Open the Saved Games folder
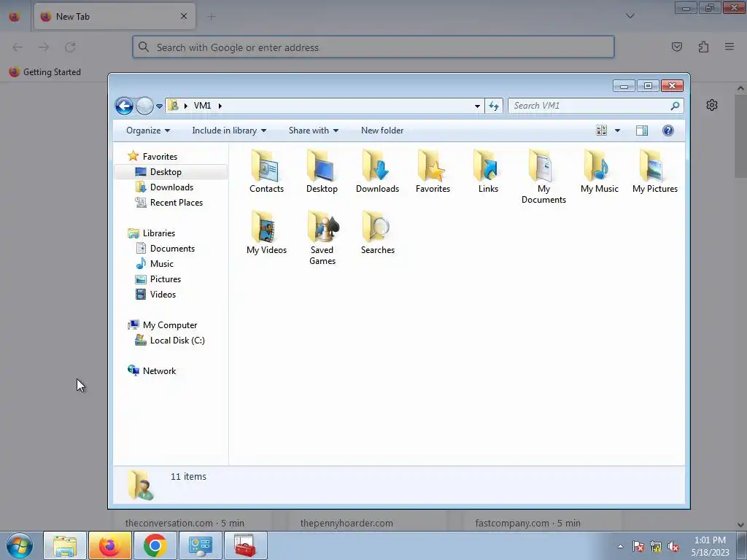 (322, 238)
